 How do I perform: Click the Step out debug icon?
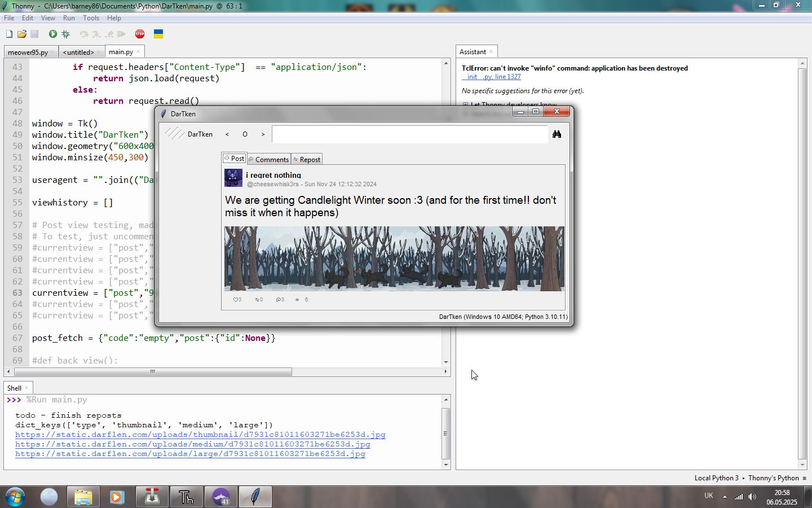pos(109,34)
